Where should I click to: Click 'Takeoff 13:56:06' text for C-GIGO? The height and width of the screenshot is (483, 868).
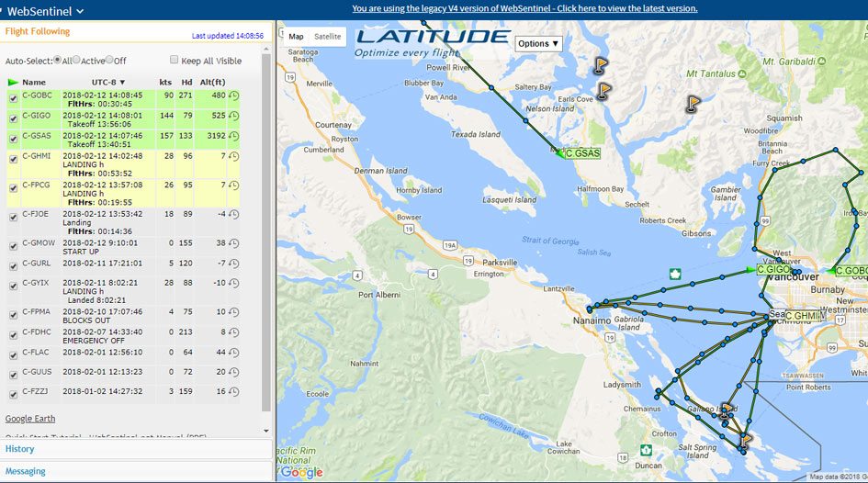tap(99, 125)
